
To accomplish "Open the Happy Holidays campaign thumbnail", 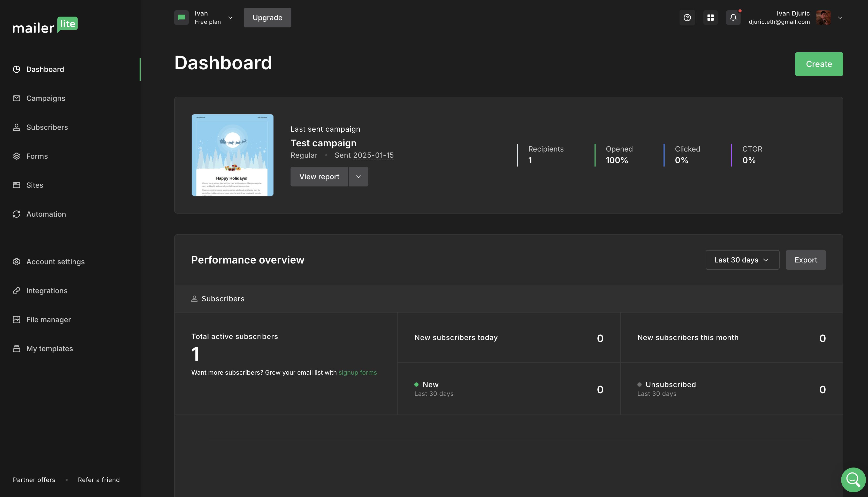I will (232, 155).
